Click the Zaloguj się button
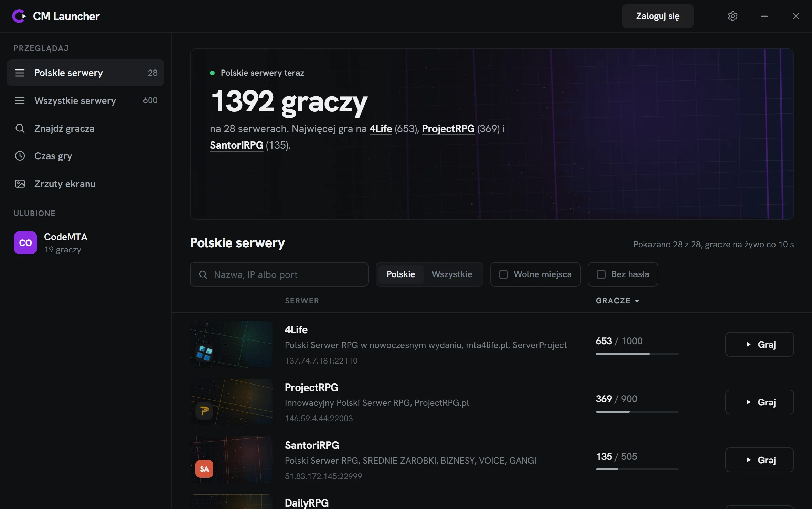Viewport: 812px width, 509px height. pyautogui.click(x=658, y=16)
